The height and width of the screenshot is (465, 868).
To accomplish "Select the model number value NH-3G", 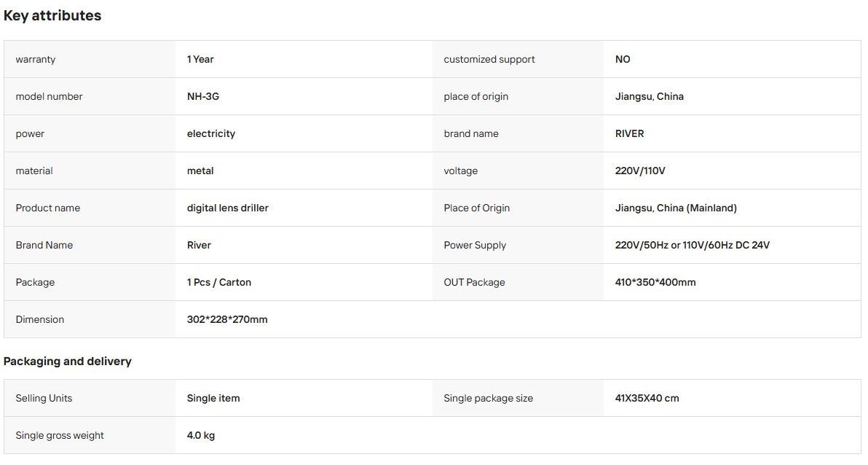I will pos(203,96).
